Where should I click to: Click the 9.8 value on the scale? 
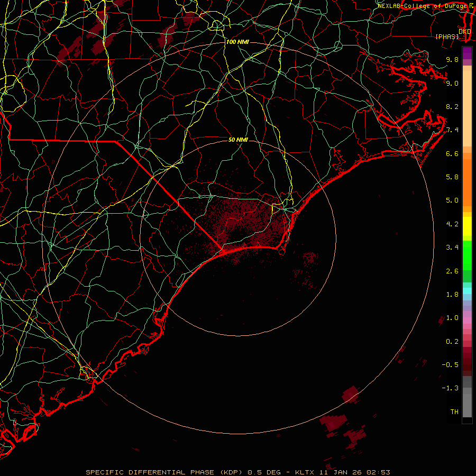[452, 59]
